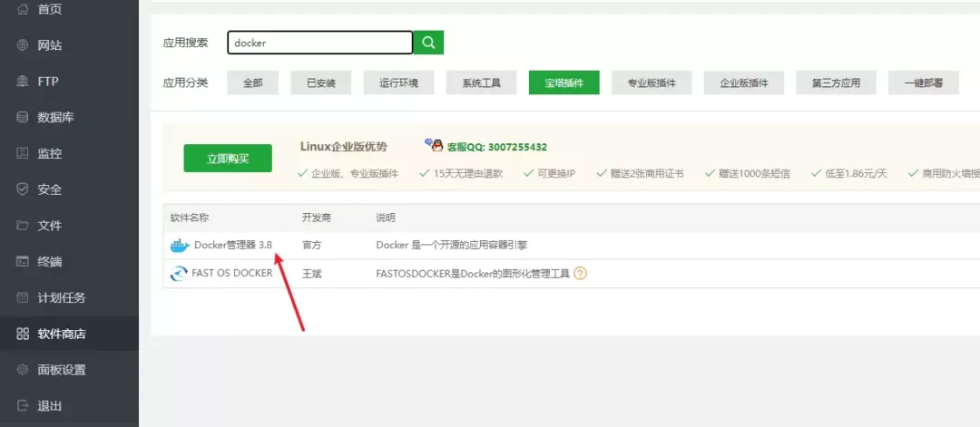Screen dimensions: 980x427
Task: Go to 数据库 section
Action: click(55, 117)
